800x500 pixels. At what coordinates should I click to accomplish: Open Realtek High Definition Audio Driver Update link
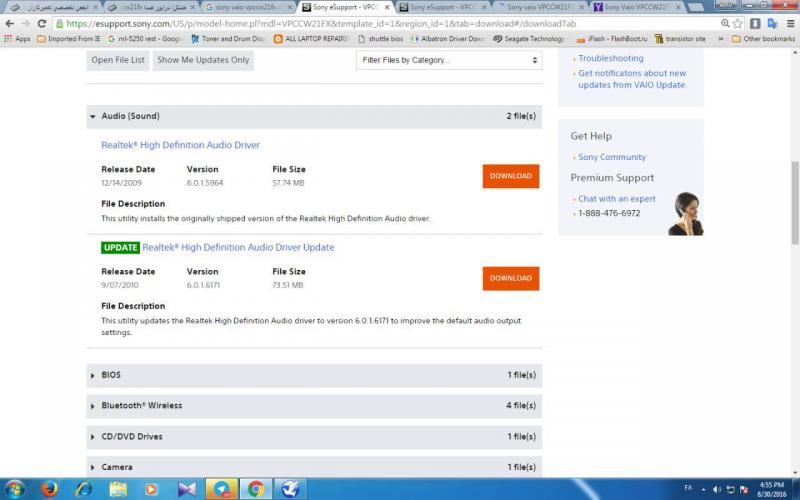point(238,247)
